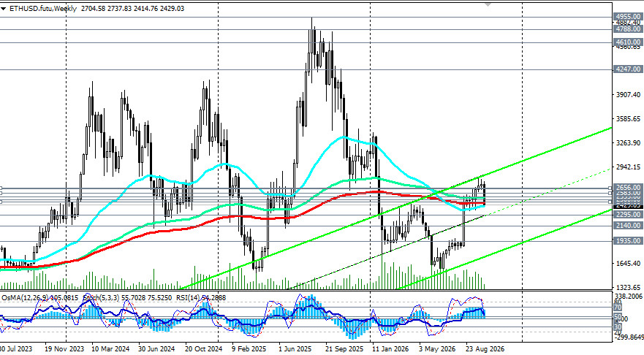Click the 3263.90 price axis value
Viewport: 644px width, 355px height.
click(628, 143)
